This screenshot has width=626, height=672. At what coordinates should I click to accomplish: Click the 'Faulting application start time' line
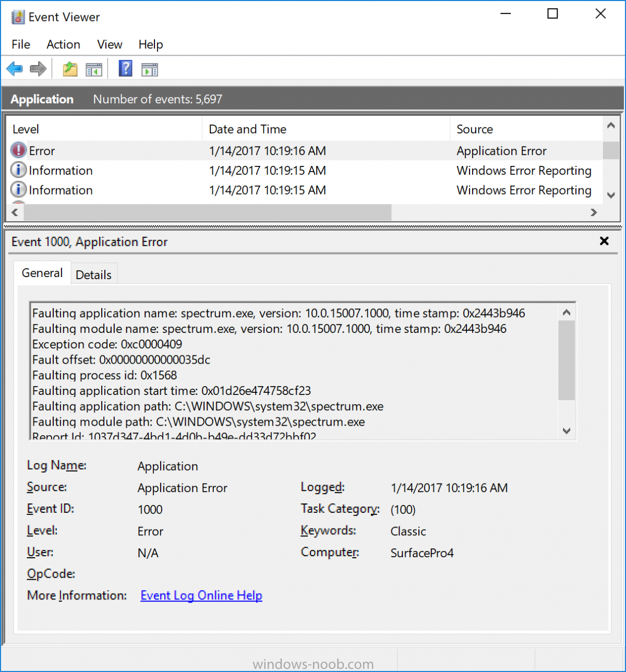(x=172, y=391)
